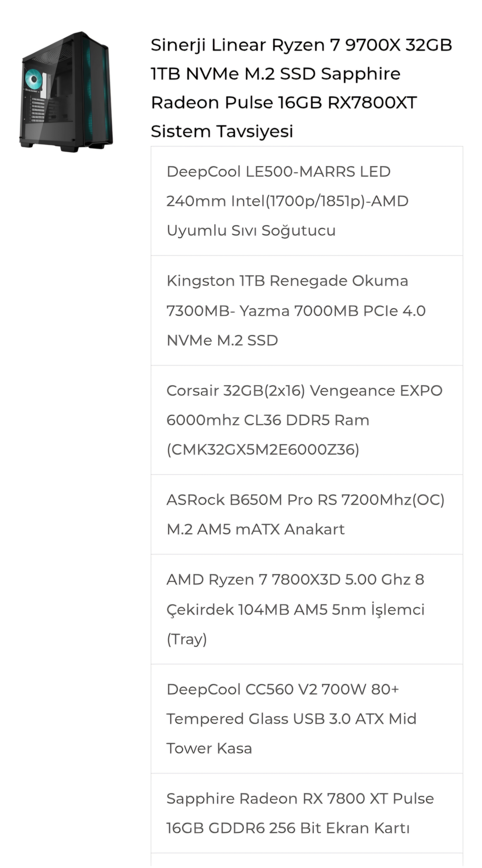Open the PC case product thumbnail
This screenshot has height=868, width=482.
(x=66, y=92)
